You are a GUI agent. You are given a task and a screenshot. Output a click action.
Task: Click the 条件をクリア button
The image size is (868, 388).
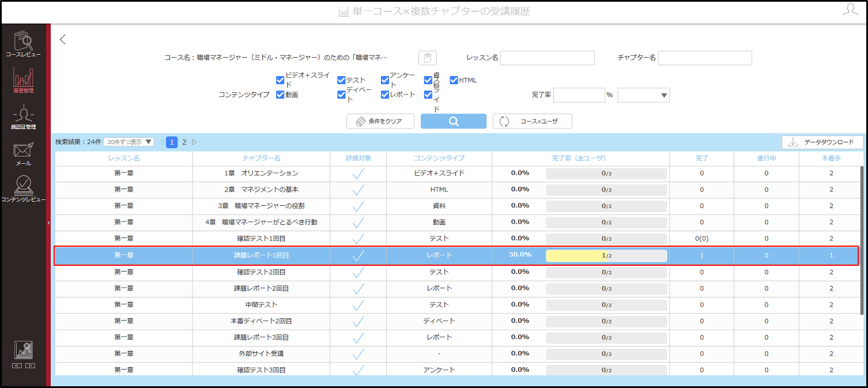pyautogui.click(x=380, y=121)
